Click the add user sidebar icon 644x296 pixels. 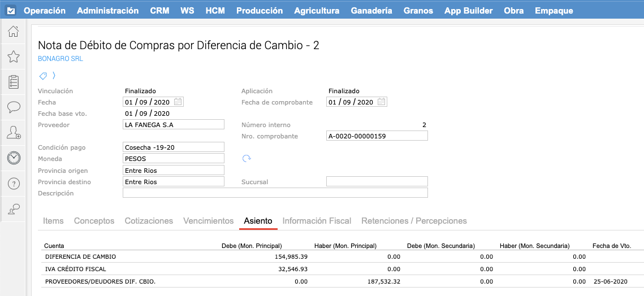tap(14, 133)
